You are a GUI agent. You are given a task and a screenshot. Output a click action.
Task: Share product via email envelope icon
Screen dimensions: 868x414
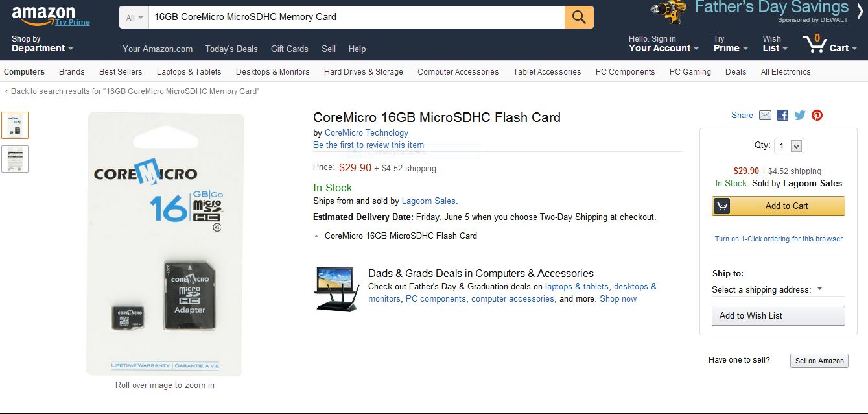coord(765,115)
